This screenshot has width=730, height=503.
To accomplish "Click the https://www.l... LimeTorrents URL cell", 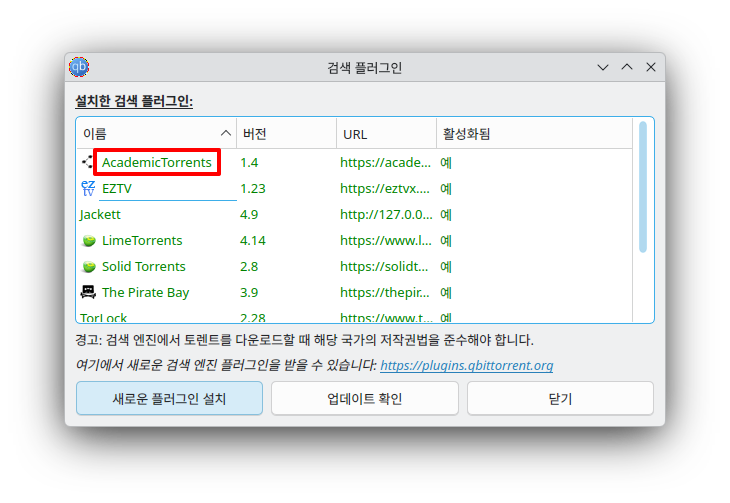I will pos(386,241).
